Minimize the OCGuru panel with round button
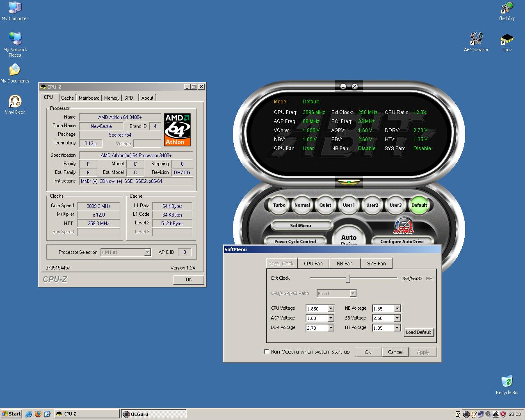The image size is (525, 420). coord(343,87)
